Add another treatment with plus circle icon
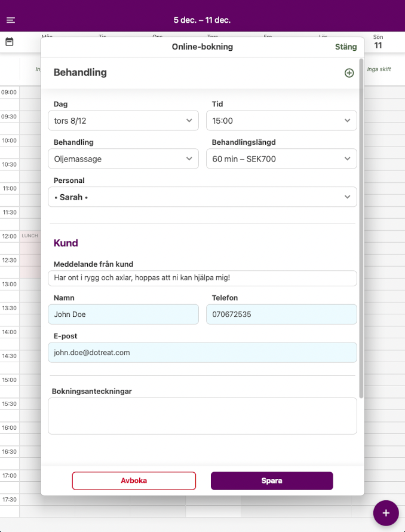The image size is (405, 532). 349,73
